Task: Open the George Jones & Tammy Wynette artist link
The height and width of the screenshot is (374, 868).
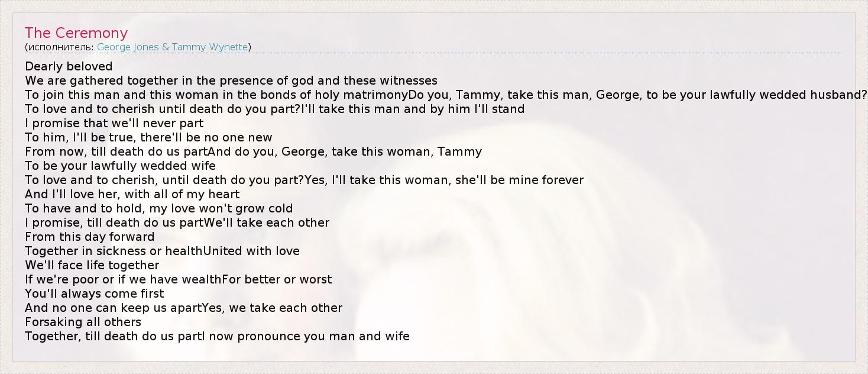Action: tap(172, 47)
